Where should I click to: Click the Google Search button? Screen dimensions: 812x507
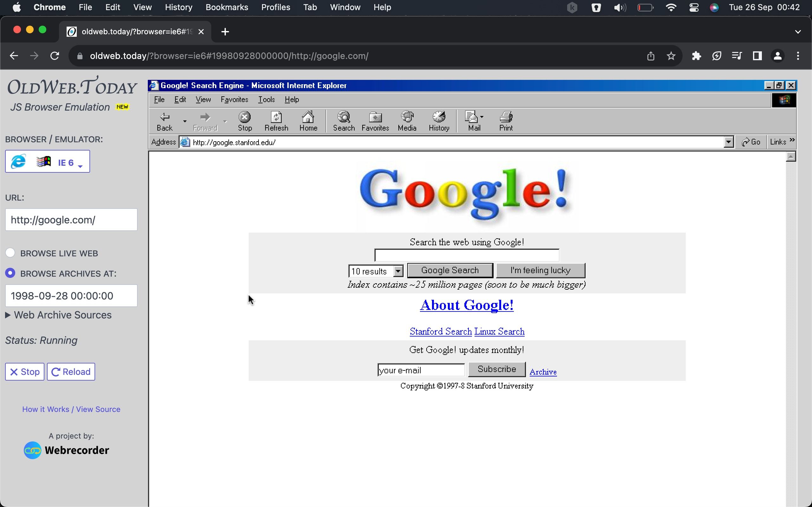point(449,270)
